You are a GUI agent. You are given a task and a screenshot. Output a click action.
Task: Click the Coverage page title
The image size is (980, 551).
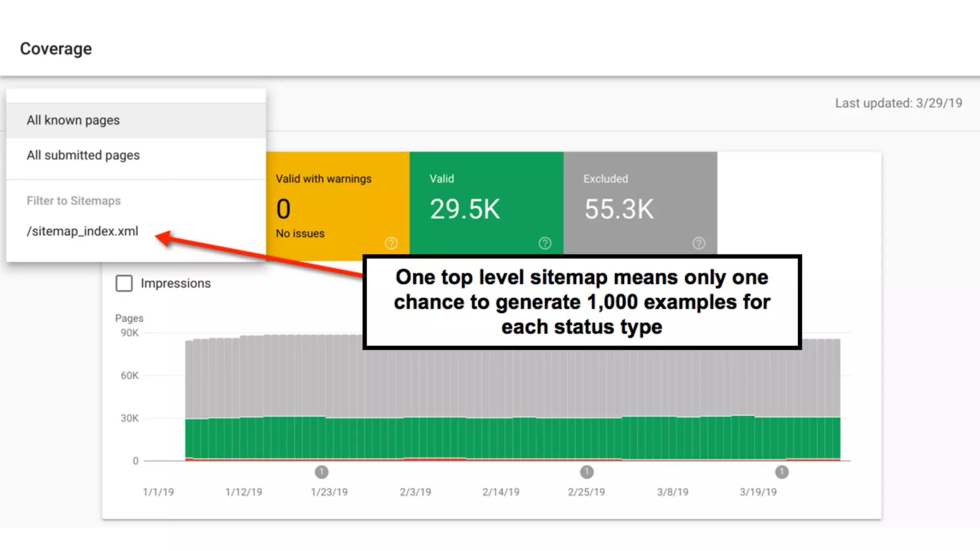tap(56, 48)
